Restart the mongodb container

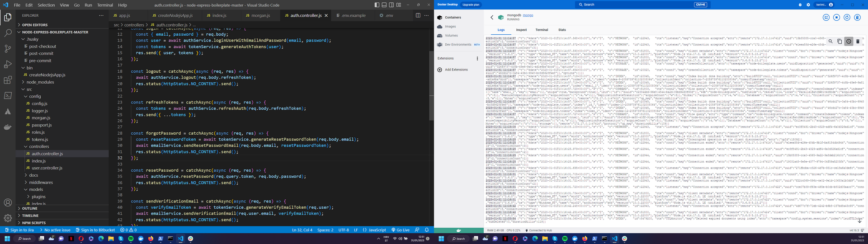[847, 17]
